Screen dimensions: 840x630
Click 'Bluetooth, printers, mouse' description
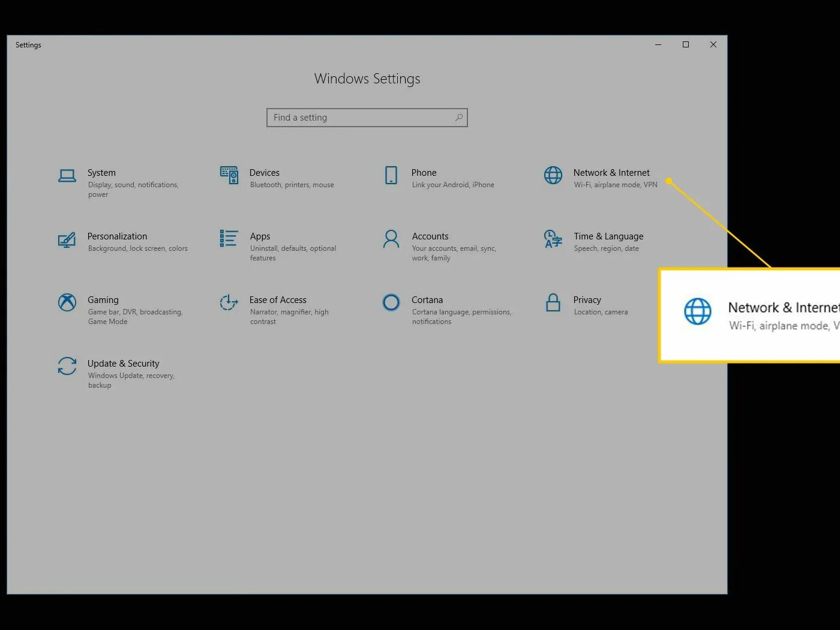pos(292,185)
